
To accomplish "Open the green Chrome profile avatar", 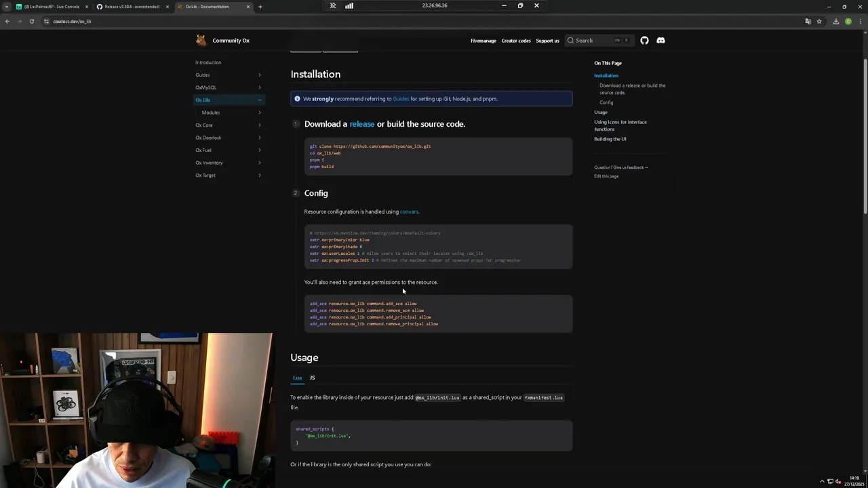I will point(848,21).
